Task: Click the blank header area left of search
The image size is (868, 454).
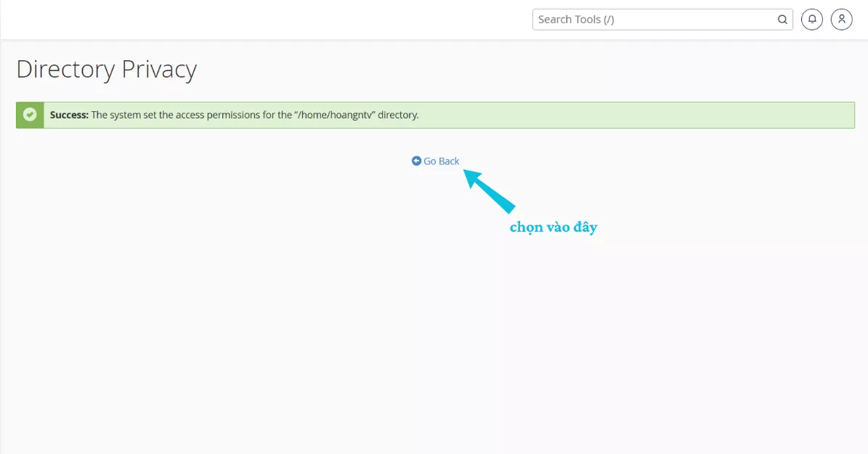Action: click(x=291, y=20)
